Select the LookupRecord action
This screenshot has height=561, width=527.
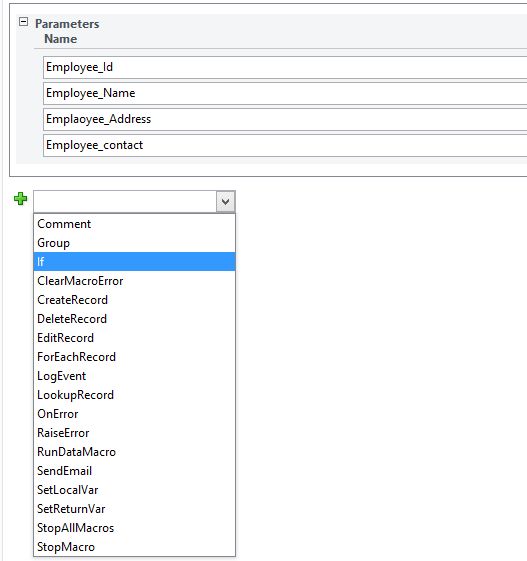click(x=135, y=395)
